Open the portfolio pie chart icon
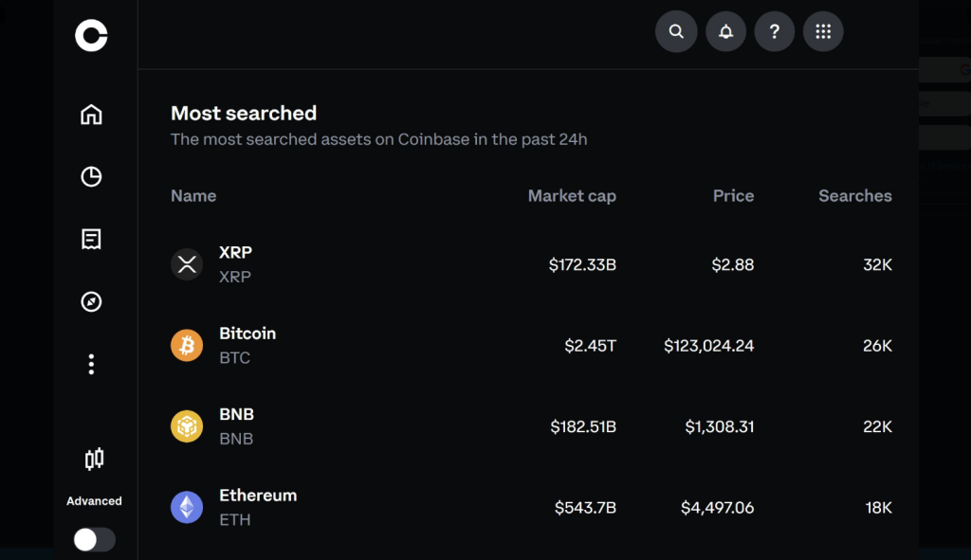 click(x=91, y=176)
